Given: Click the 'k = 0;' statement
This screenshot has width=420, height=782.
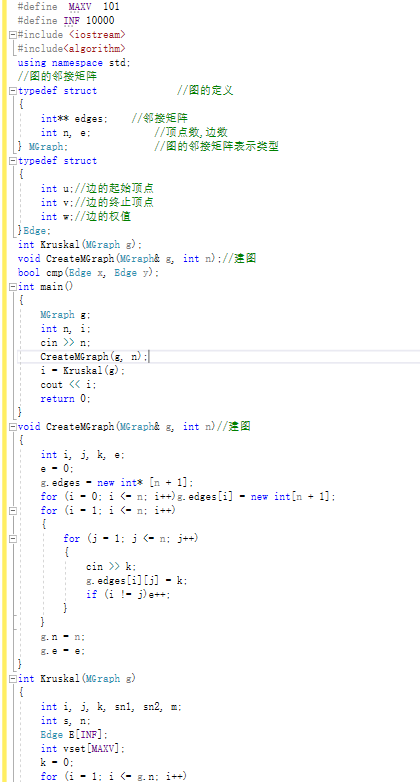Looking at the screenshot, I should (x=57, y=763).
